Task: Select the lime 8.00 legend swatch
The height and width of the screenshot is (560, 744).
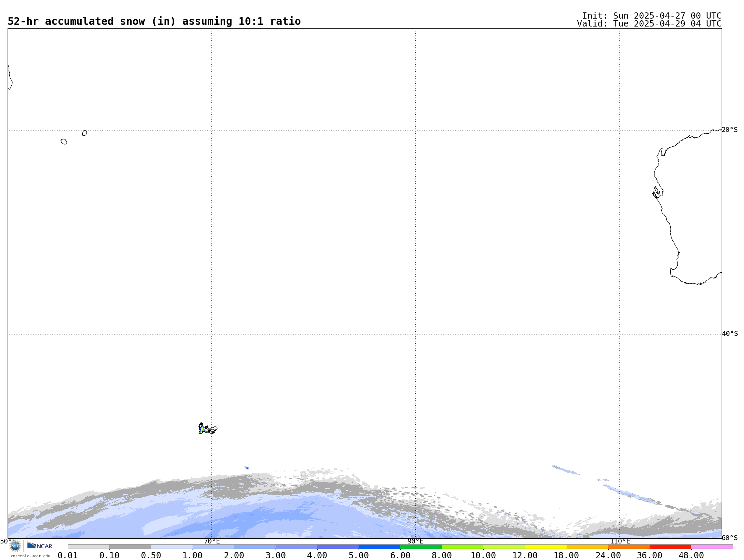Action: 463,547
